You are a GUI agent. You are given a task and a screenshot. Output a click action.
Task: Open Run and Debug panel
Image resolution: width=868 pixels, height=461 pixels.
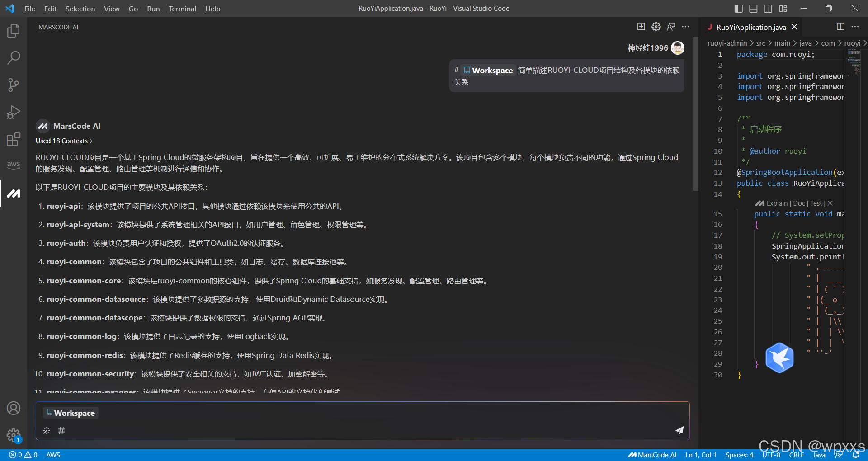(14, 112)
